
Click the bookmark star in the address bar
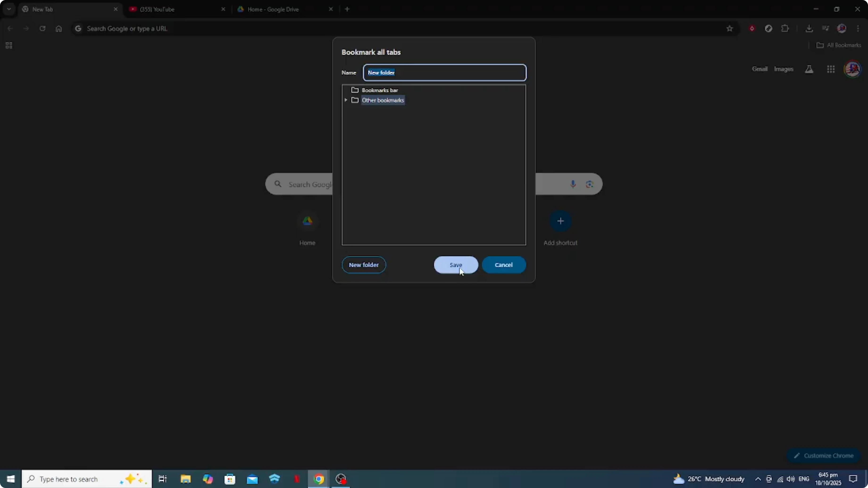click(729, 29)
